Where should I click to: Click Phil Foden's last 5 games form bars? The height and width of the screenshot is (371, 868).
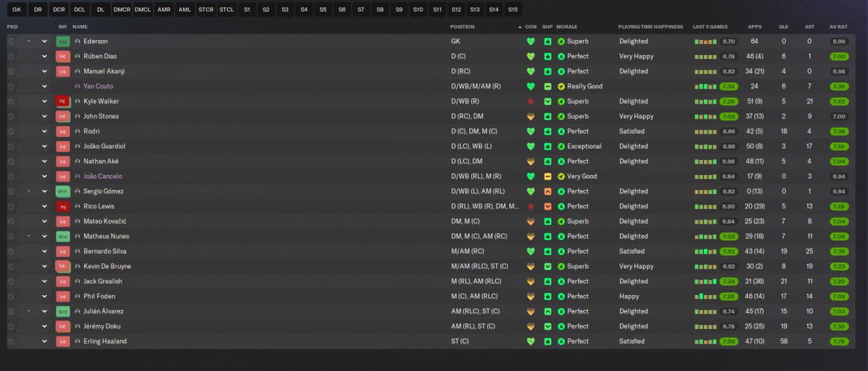(x=705, y=296)
